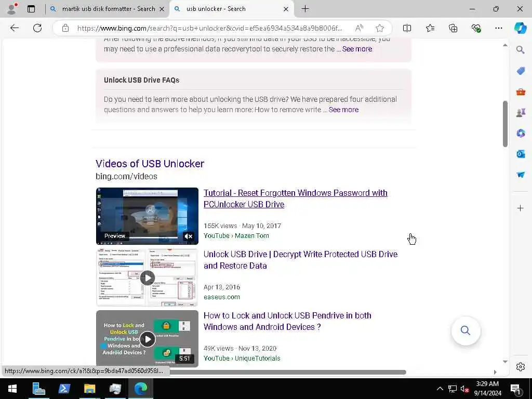Viewport: 532px width, 399px height.
Task: Open a new browser tab
Action: click(305, 9)
